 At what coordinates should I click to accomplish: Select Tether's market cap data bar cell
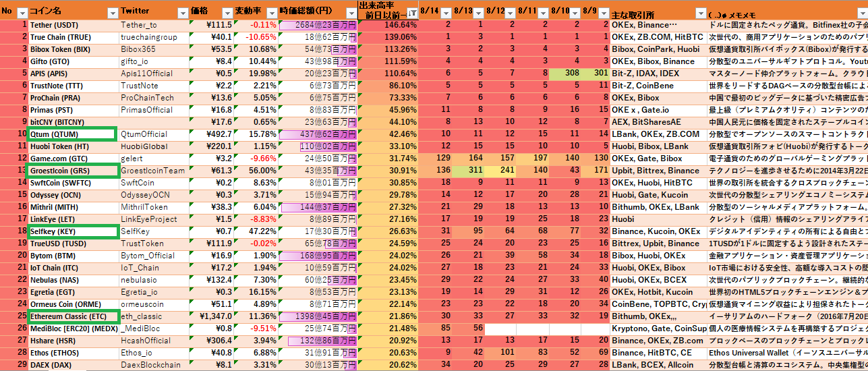[x=318, y=25]
